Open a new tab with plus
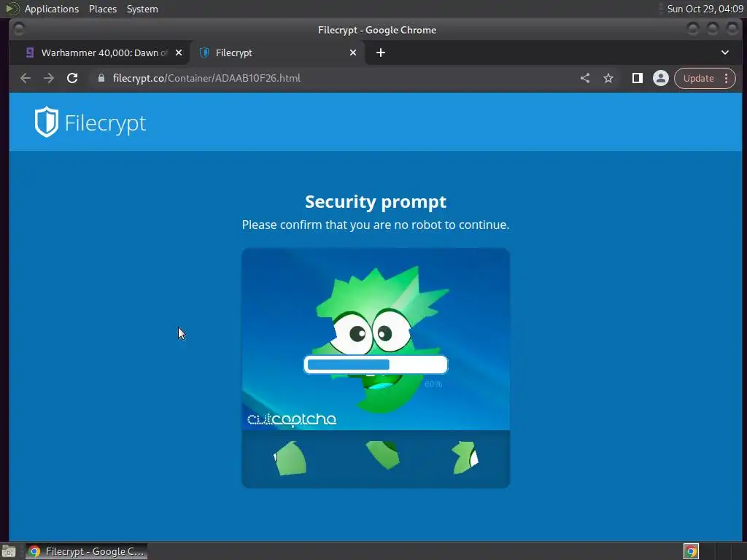 [x=380, y=52]
